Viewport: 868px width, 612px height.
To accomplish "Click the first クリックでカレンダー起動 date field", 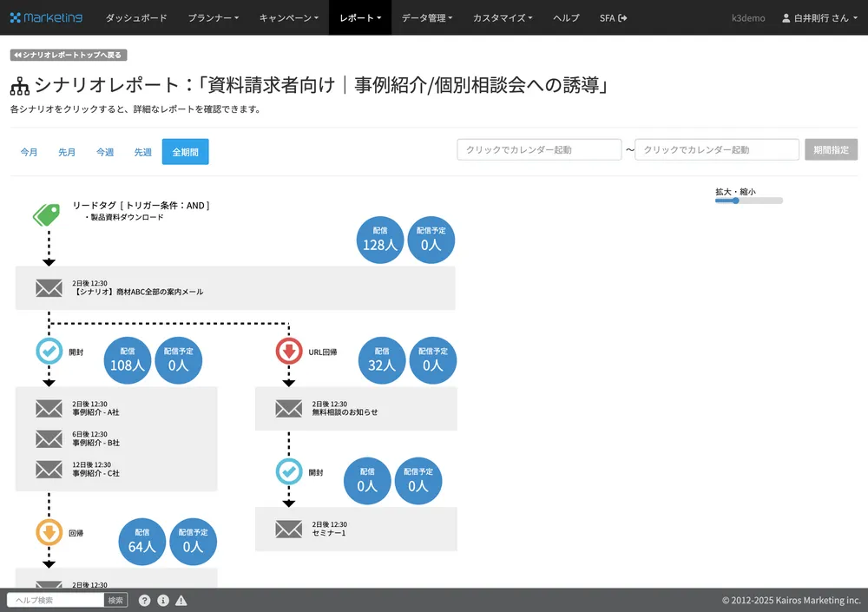I will (x=538, y=149).
